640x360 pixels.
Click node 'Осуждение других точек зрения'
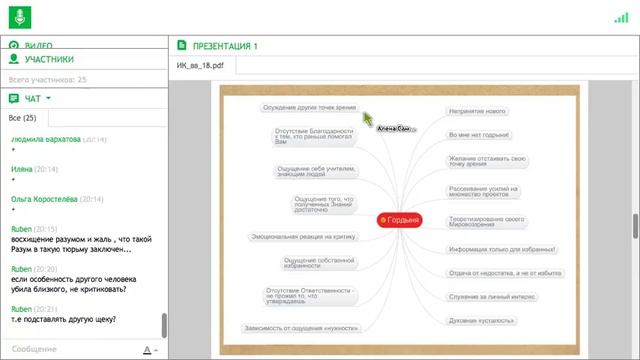[x=309, y=107]
